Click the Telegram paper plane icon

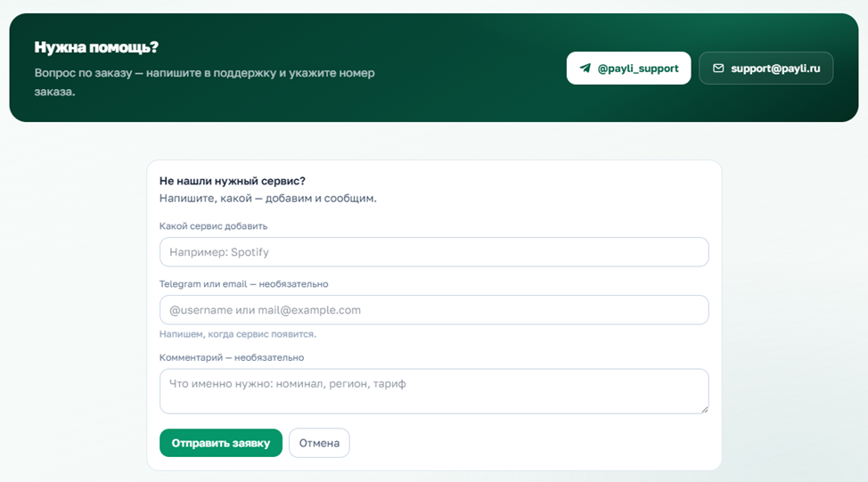click(585, 68)
